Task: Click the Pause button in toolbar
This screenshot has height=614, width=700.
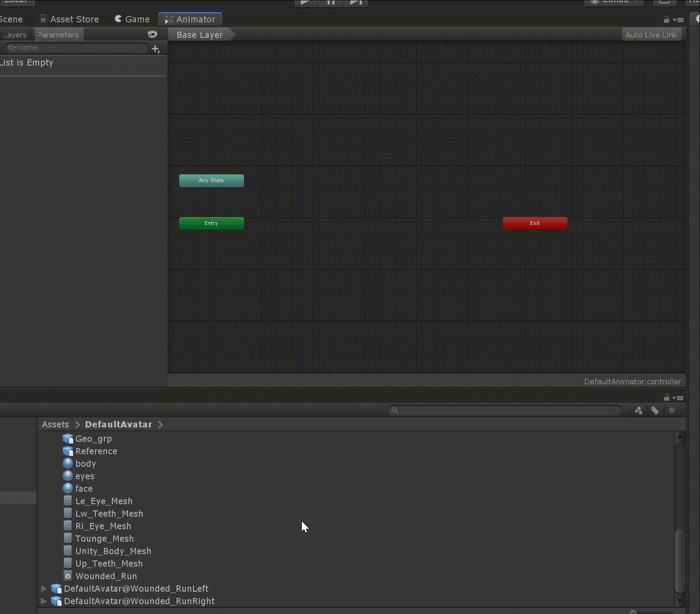Action: click(331, 2)
